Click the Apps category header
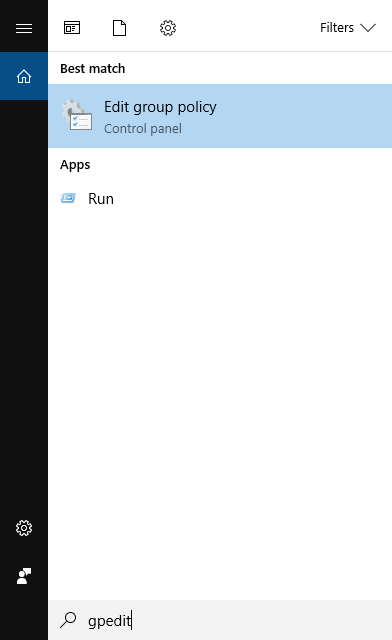 pos(75,165)
